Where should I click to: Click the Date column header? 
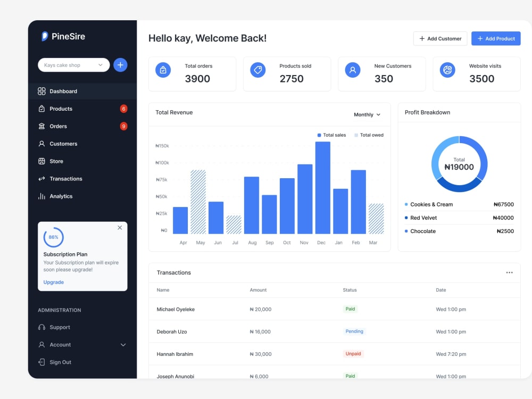point(440,290)
